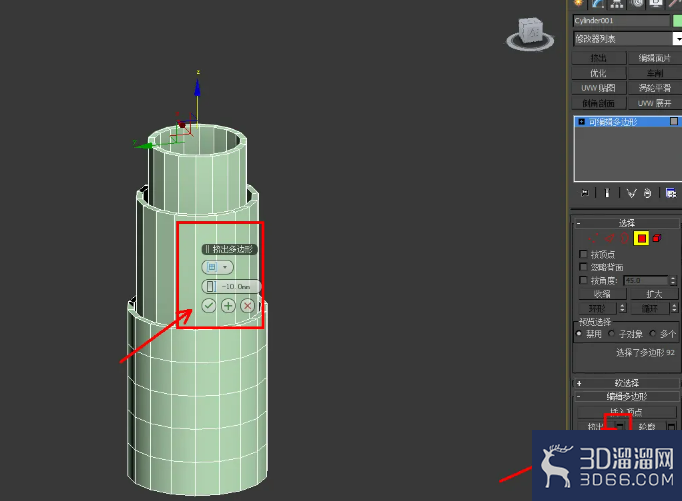The height and width of the screenshot is (501, 682).
Task: Click Remove Modifier from stack icon
Action: pyautogui.click(x=648, y=193)
